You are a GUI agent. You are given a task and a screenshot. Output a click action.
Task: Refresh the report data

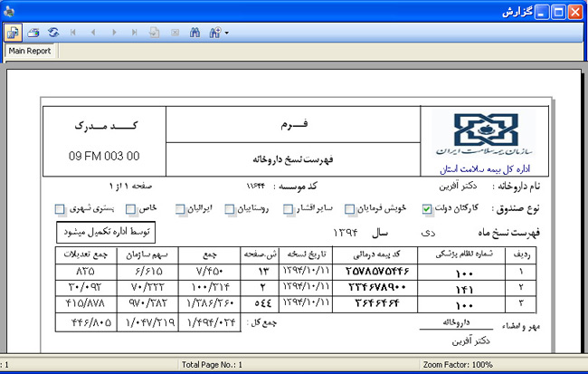click(x=53, y=33)
